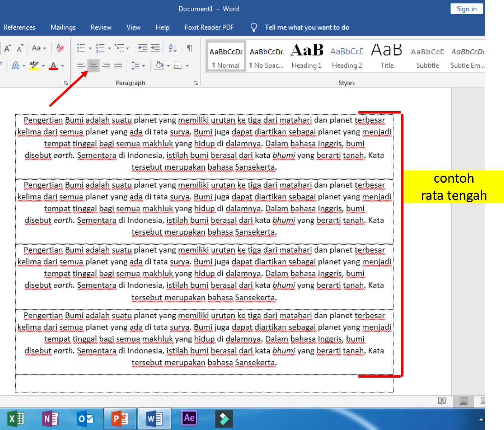Viewport: 504px width, 430px height.
Task: Open OneNote from the taskbar
Action: tap(50, 419)
